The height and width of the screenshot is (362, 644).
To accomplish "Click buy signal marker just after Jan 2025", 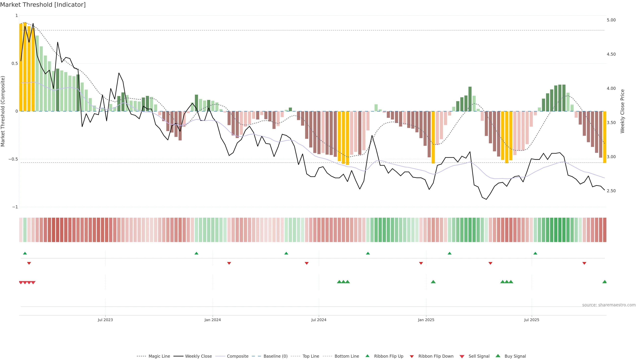I will coord(433,282).
